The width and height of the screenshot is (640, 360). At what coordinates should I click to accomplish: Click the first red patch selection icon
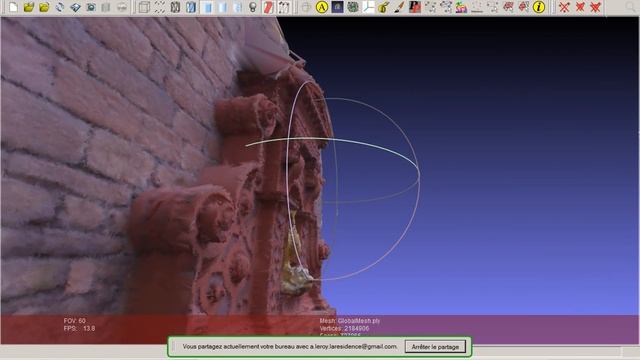(x=508, y=7)
